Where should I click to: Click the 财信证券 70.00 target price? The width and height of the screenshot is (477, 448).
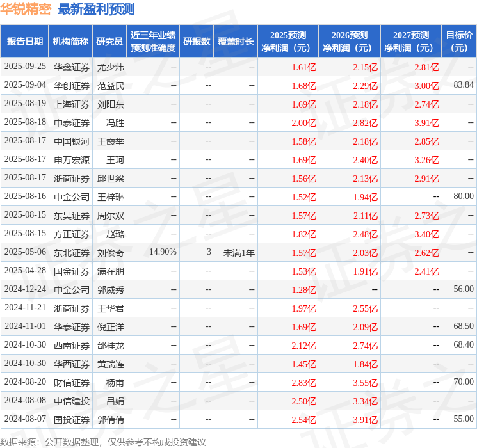(464, 381)
